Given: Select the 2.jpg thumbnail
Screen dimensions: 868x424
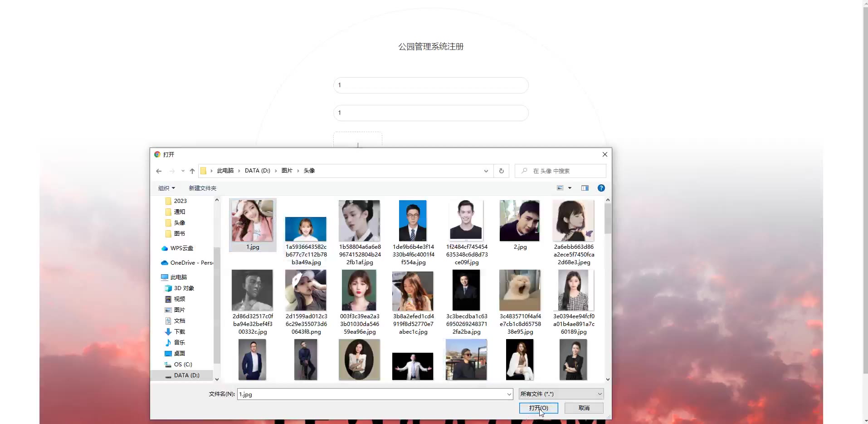Looking at the screenshot, I should tap(520, 221).
